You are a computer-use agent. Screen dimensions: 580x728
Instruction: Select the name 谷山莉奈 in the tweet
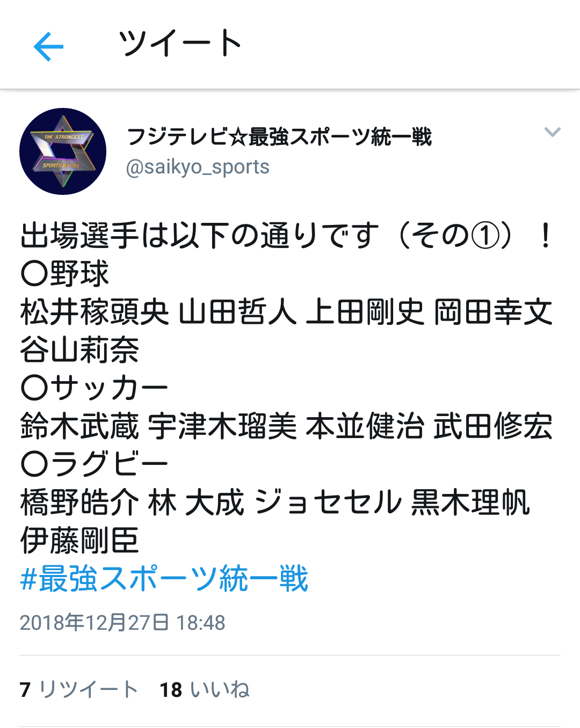[79, 350]
